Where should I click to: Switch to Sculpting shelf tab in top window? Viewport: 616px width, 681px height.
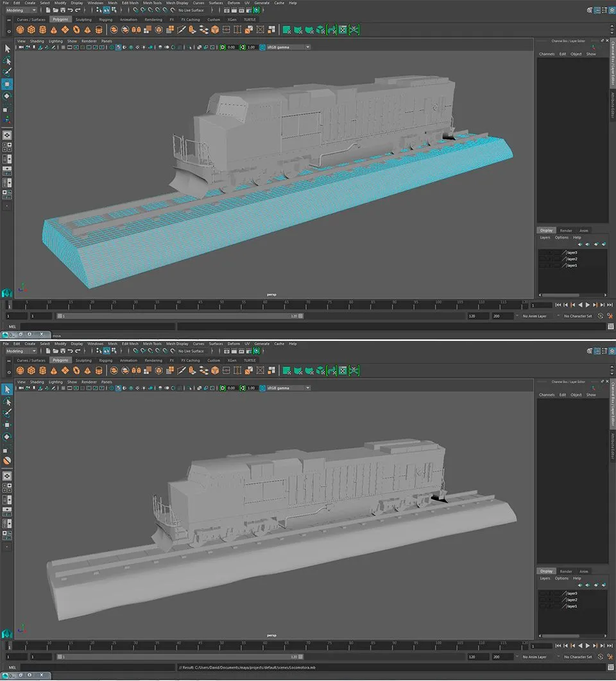coord(83,19)
